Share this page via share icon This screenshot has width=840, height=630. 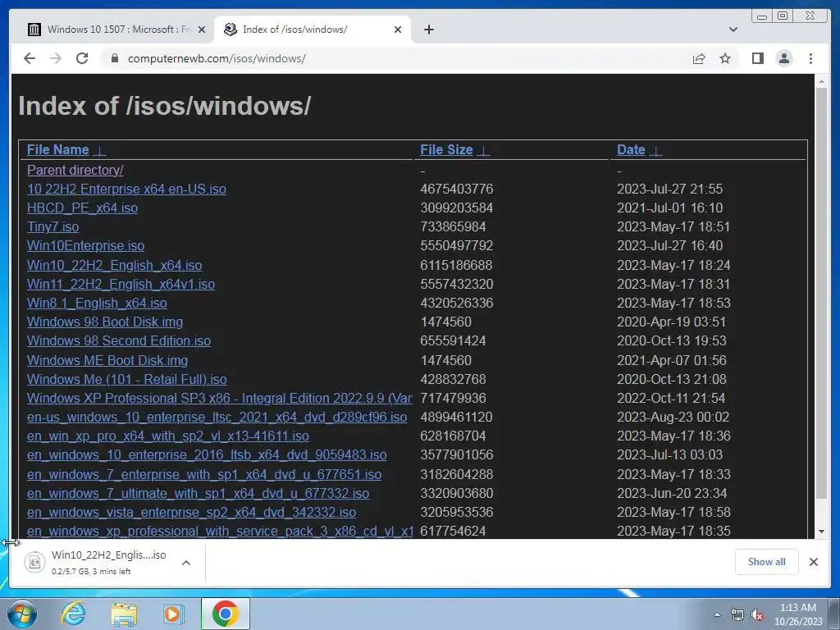[699, 58]
